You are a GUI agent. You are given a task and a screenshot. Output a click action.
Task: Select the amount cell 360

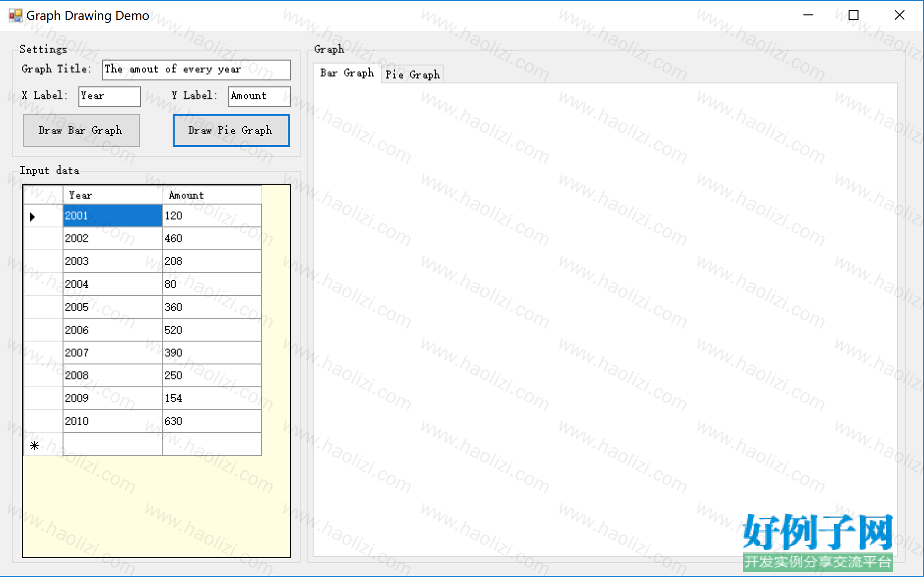(212, 307)
